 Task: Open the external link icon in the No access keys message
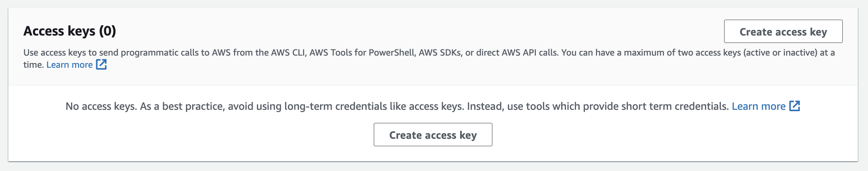click(795, 106)
